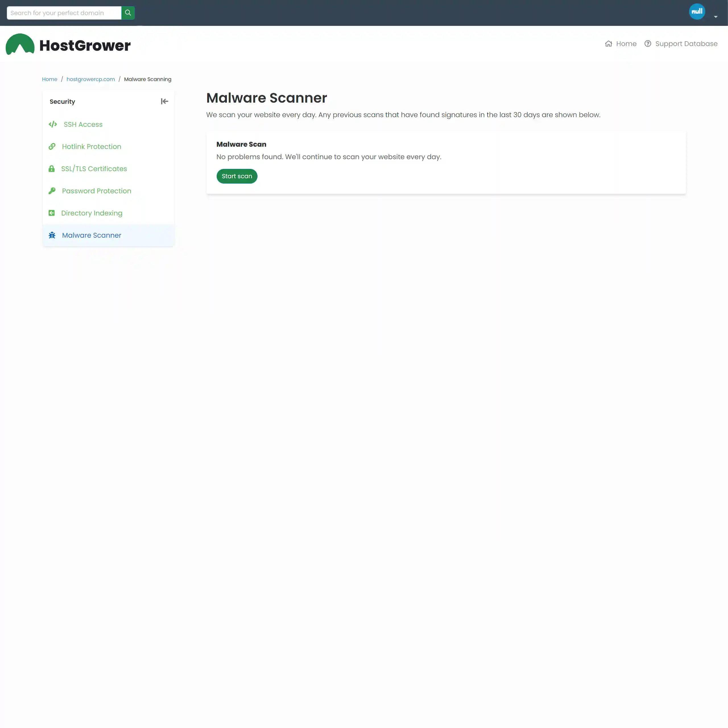728x728 pixels.
Task: Click the house icon beside Home
Action: coord(608,44)
